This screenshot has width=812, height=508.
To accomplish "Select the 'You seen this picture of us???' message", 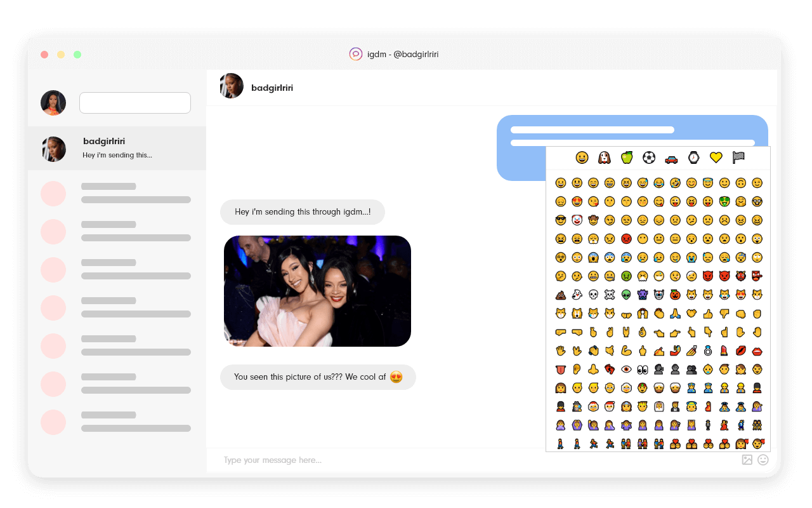I will click(x=318, y=377).
